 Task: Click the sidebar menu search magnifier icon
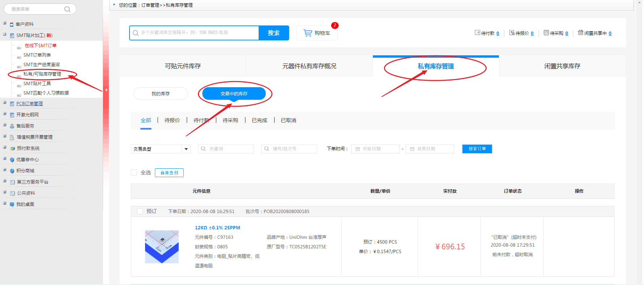pyautogui.click(x=67, y=9)
